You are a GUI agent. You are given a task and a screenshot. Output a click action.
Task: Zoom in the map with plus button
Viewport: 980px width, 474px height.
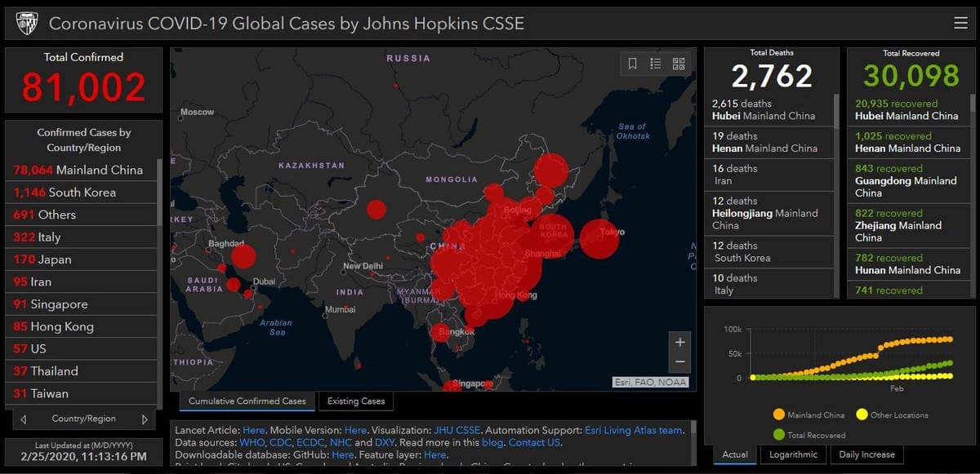click(680, 343)
